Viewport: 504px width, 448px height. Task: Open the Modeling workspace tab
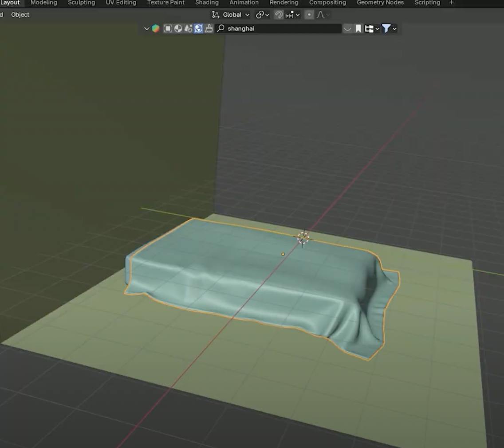coord(44,3)
